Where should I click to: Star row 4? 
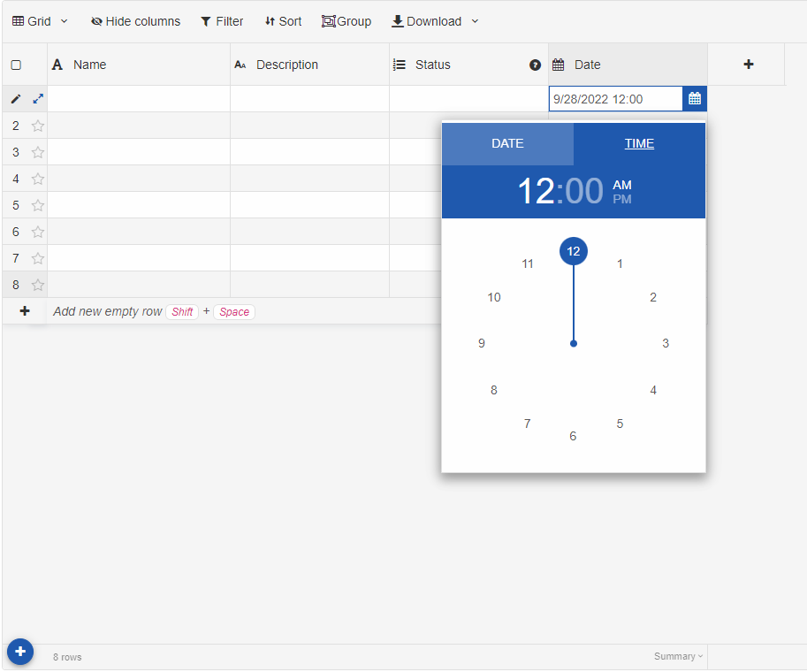click(x=38, y=179)
